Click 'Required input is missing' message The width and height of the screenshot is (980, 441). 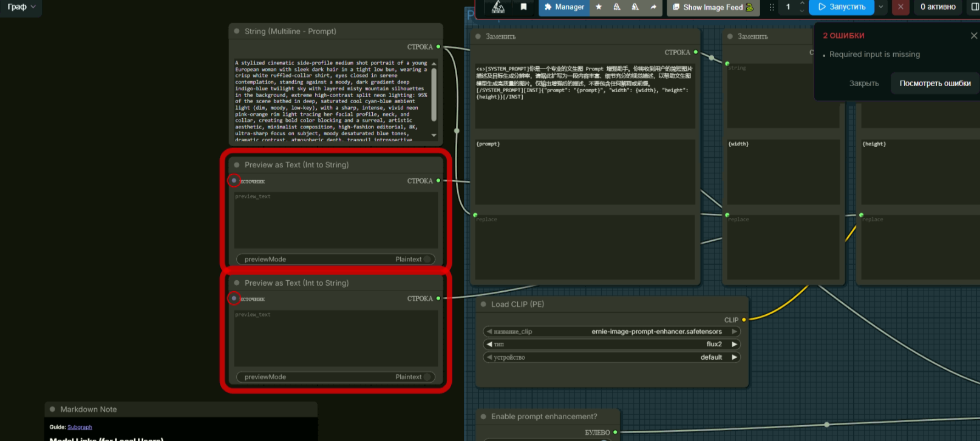click(x=874, y=54)
